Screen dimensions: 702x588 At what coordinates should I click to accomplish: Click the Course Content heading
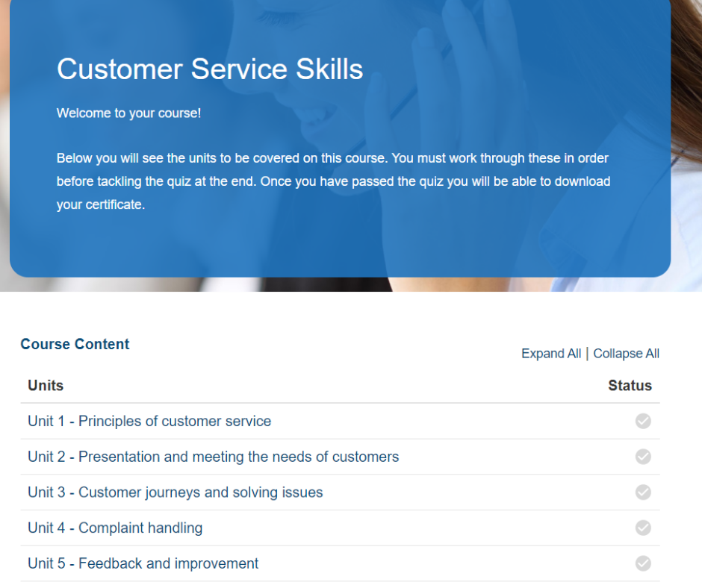75,344
